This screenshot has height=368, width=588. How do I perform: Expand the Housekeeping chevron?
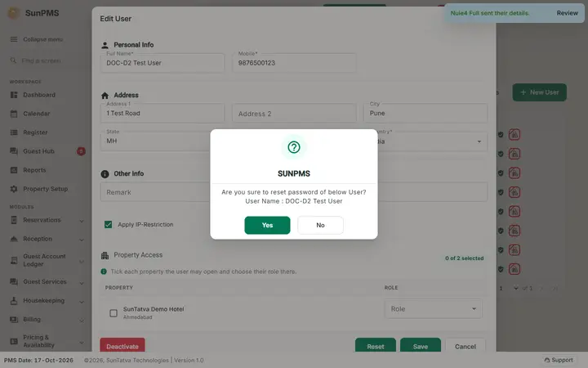coord(82,302)
